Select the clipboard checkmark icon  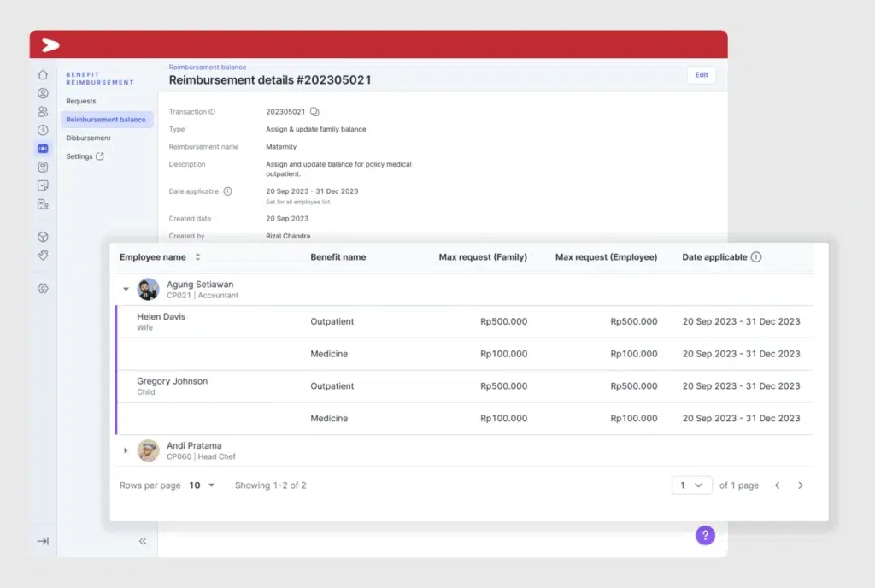tap(43, 185)
